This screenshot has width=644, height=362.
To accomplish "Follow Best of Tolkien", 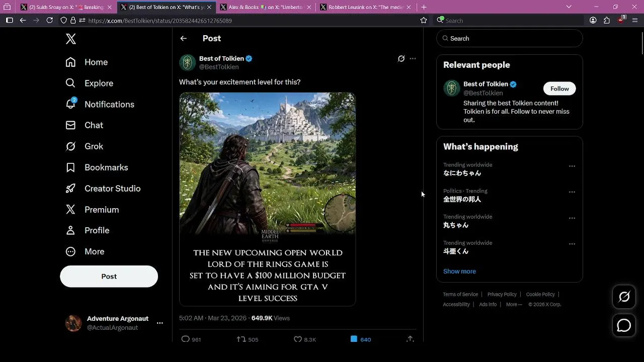I will 559,89.
